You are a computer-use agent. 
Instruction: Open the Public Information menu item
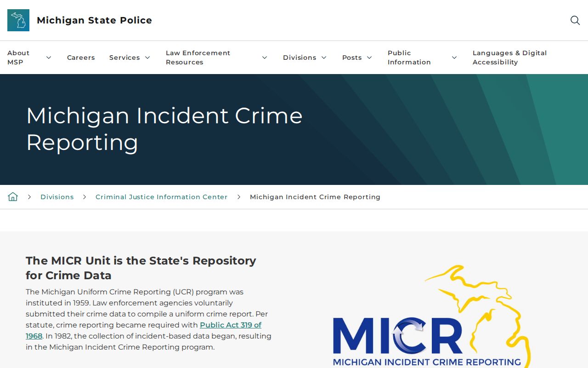(x=409, y=57)
